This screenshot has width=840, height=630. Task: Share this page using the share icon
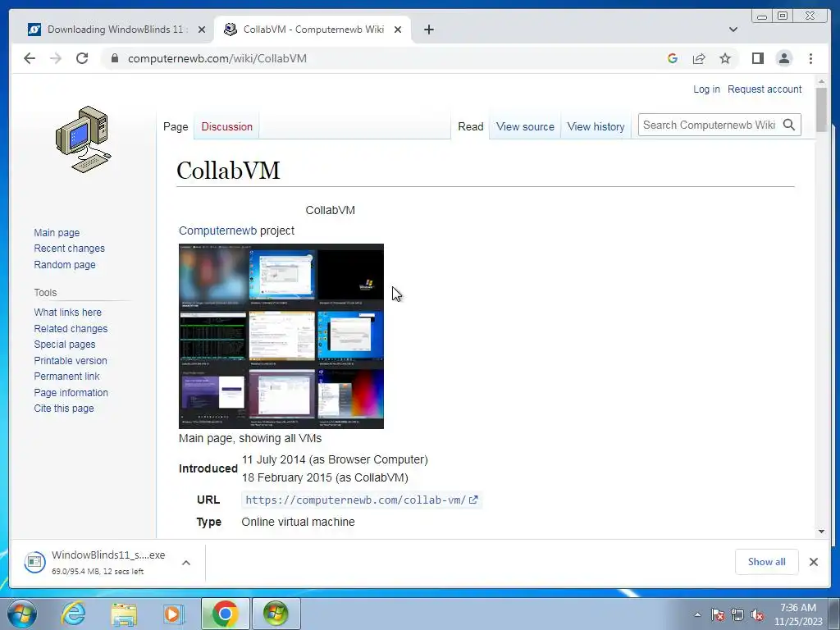[699, 58]
